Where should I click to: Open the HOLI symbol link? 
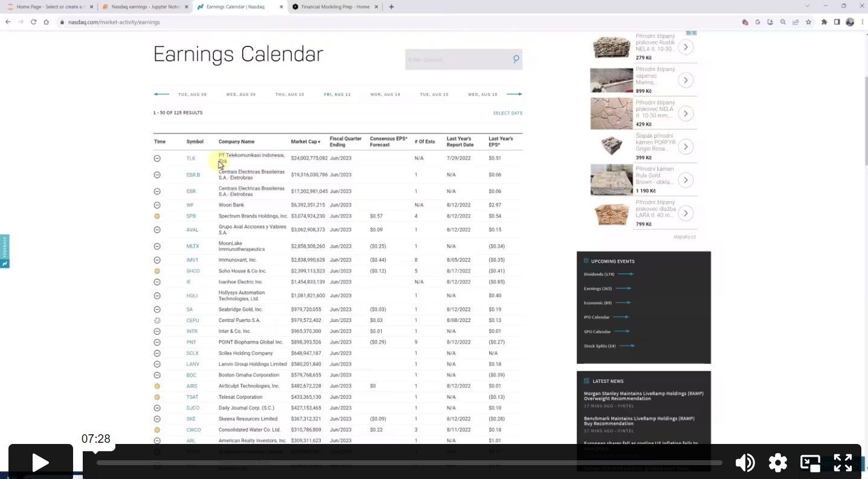tap(192, 296)
